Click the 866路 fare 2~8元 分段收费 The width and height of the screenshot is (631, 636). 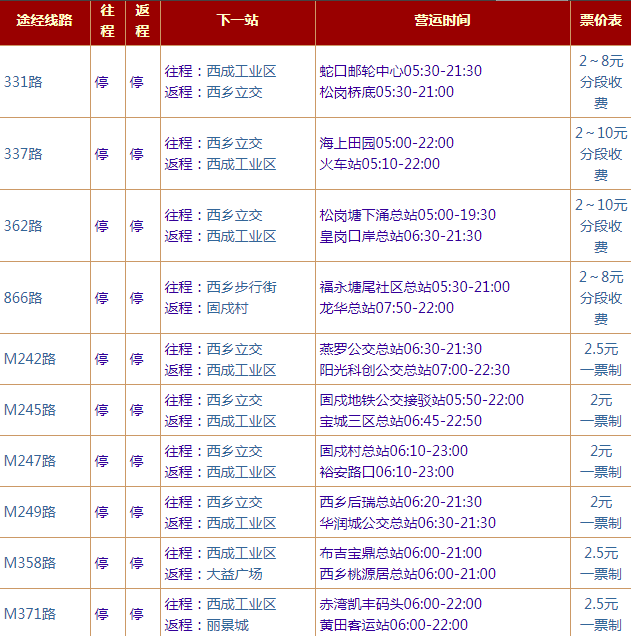[x=601, y=298]
